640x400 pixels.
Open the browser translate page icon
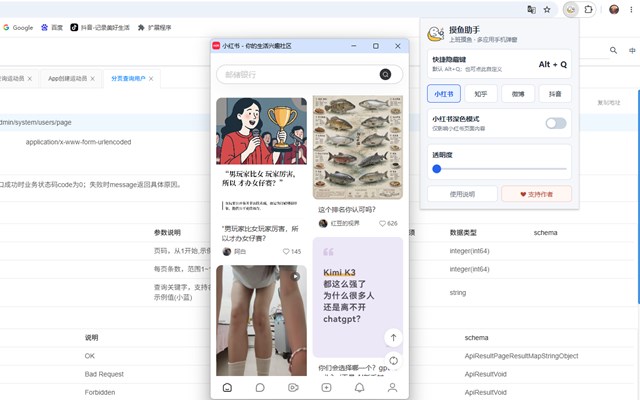[531, 9]
